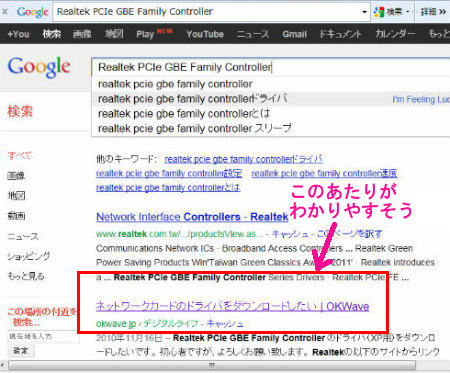
Task: Open Gmail in the black navigation bar
Action: point(294,34)
